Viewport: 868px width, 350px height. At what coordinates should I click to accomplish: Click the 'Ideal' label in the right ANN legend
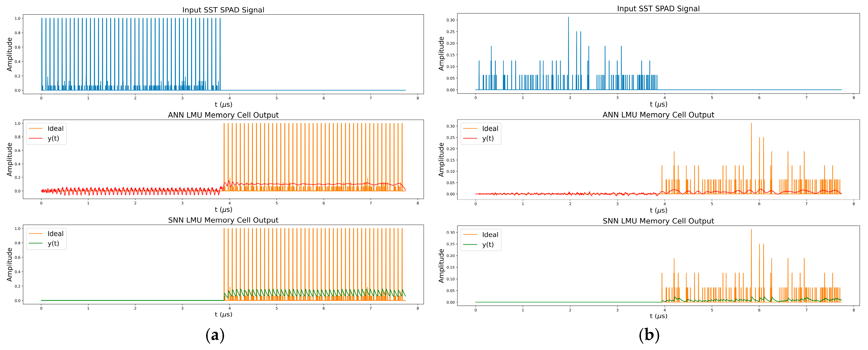[x=490, y=129]
